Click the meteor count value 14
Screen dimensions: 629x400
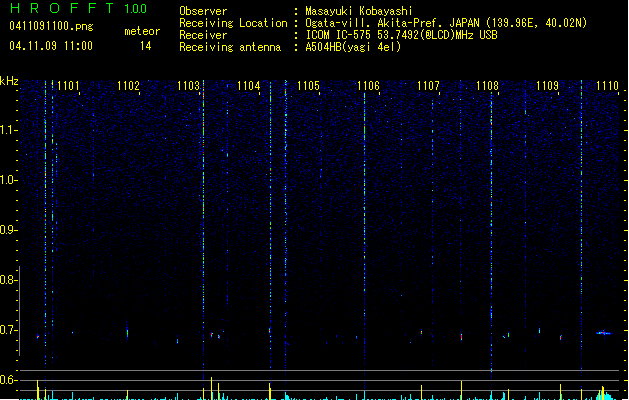pyautogui.click(x=145, y=46)
